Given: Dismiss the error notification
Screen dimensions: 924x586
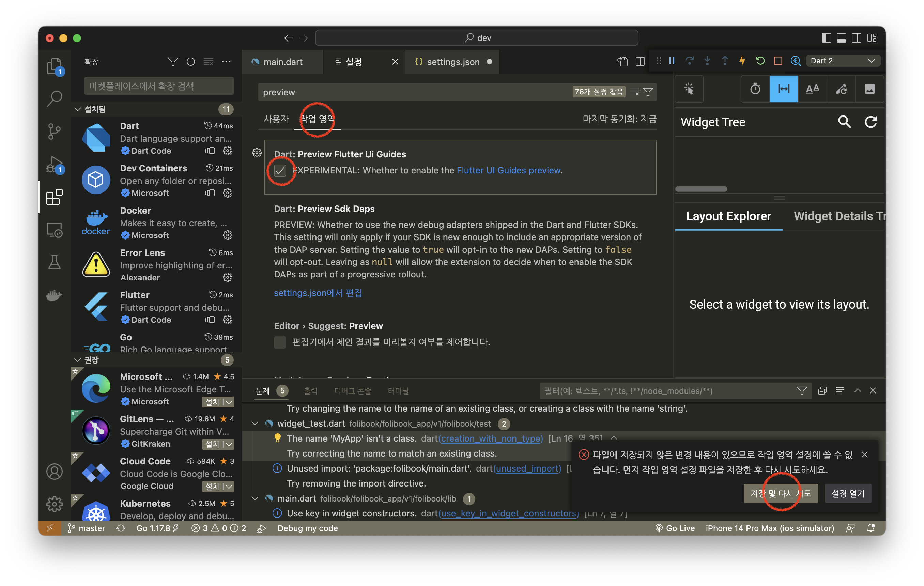Looking at the screenshot, I should pyautogui.click(x=864, y=454).
